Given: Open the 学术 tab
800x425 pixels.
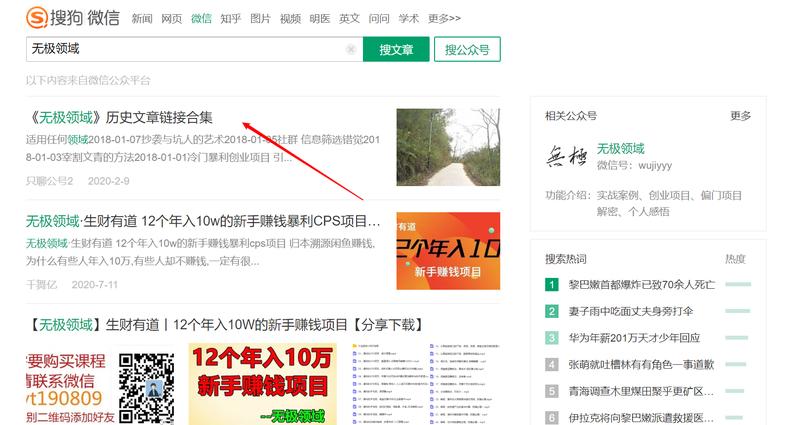Looking at the screenshot, I should click(x=408, y=18).
